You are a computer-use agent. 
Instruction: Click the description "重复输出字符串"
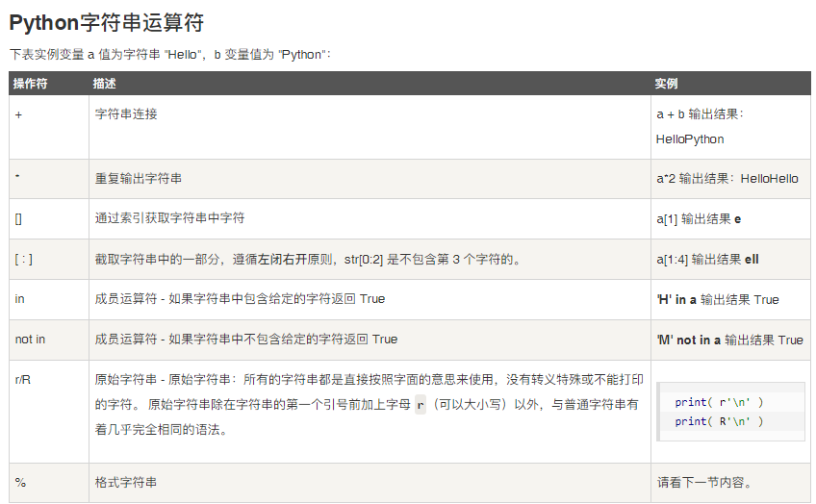(139, 178)
